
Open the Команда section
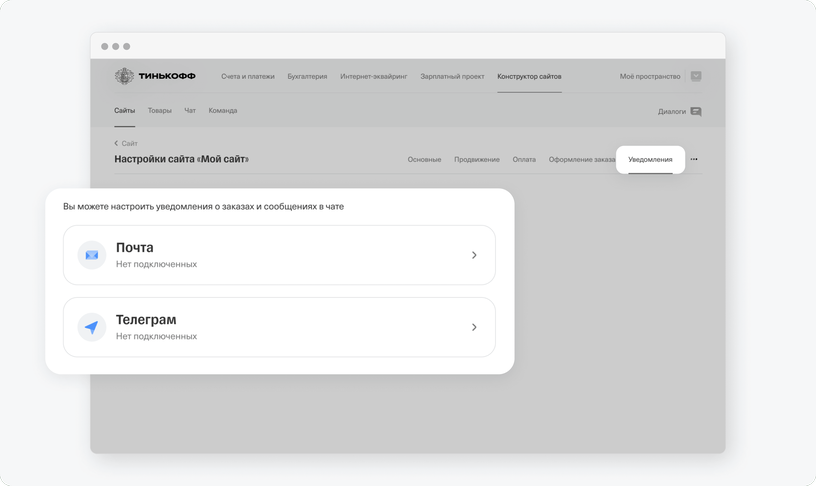point(223,110)
